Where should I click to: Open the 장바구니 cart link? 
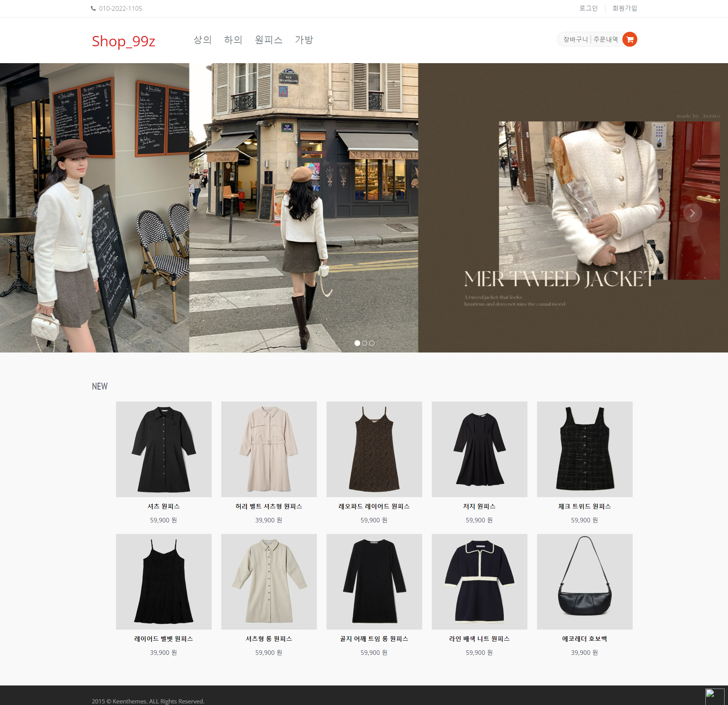pyautogui.click(x=575, y=39)
